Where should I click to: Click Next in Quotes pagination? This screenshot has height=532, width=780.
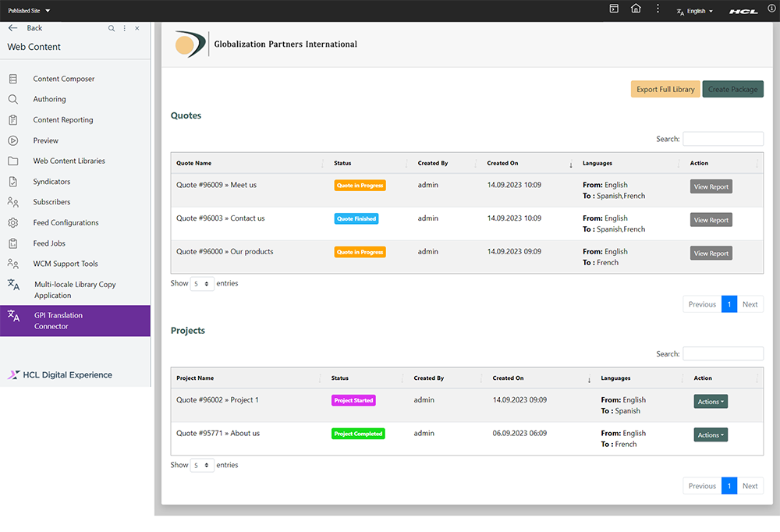[x=750, y=304]
